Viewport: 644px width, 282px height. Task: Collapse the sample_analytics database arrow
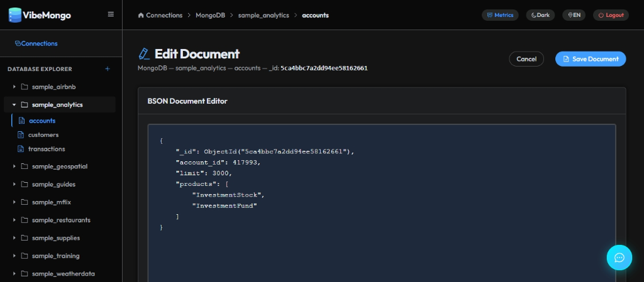tap(14, 104)
